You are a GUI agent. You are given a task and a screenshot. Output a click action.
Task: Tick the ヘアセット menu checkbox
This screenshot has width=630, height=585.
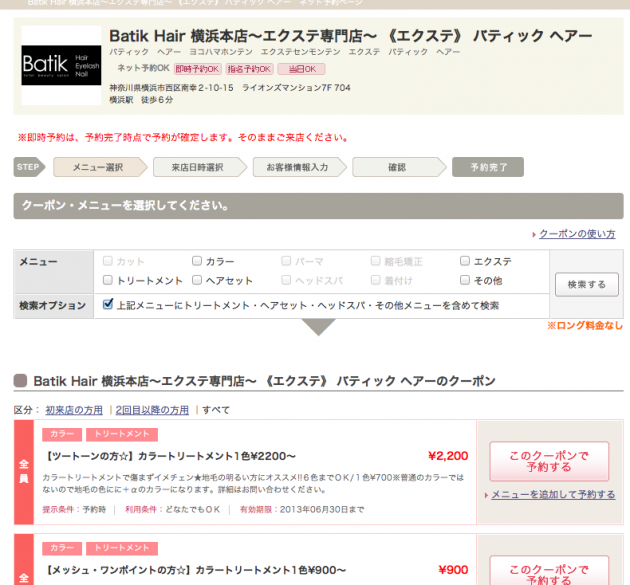[196, 280]
